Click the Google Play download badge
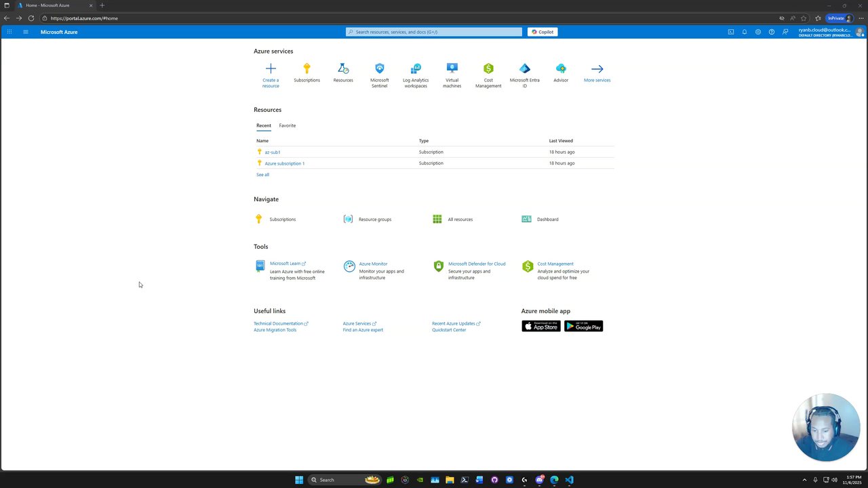Image resolution: width=868 pixels, height=488 pixels. pos(584,326)
